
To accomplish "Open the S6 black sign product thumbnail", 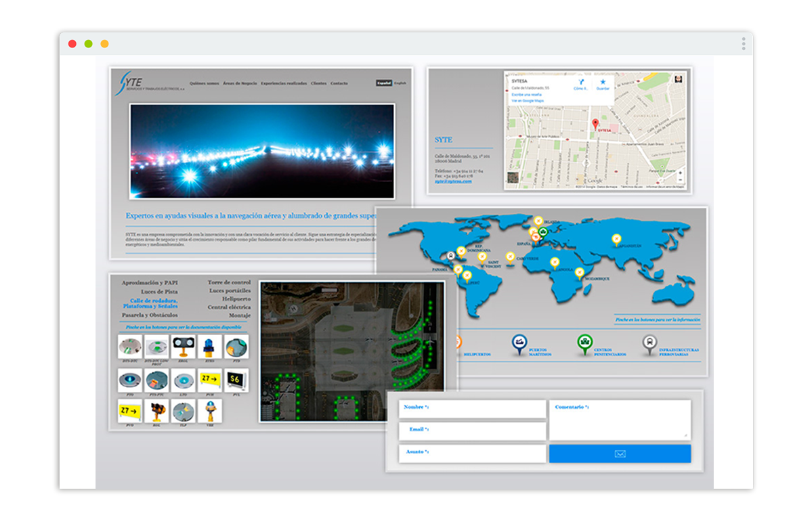I will tap(236, 379).
